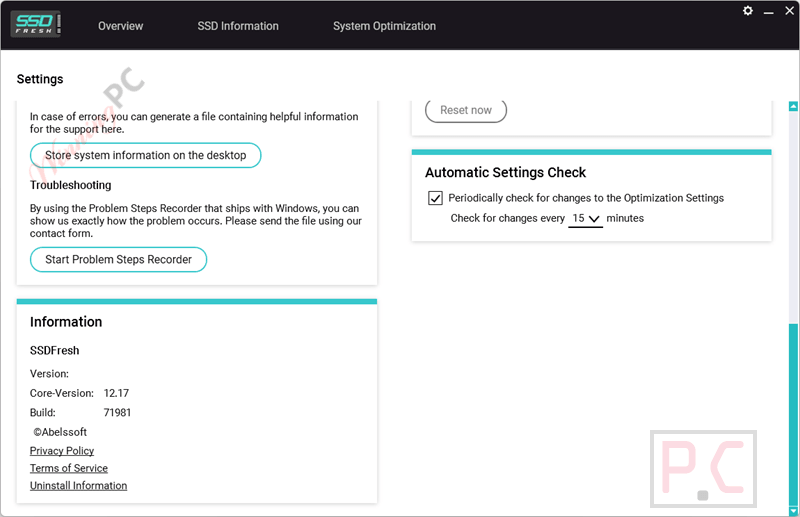Click the Automatic Settings Check heading
This screenshot has height=517, width=800.
pyautogui.click(x=505, y=173)
